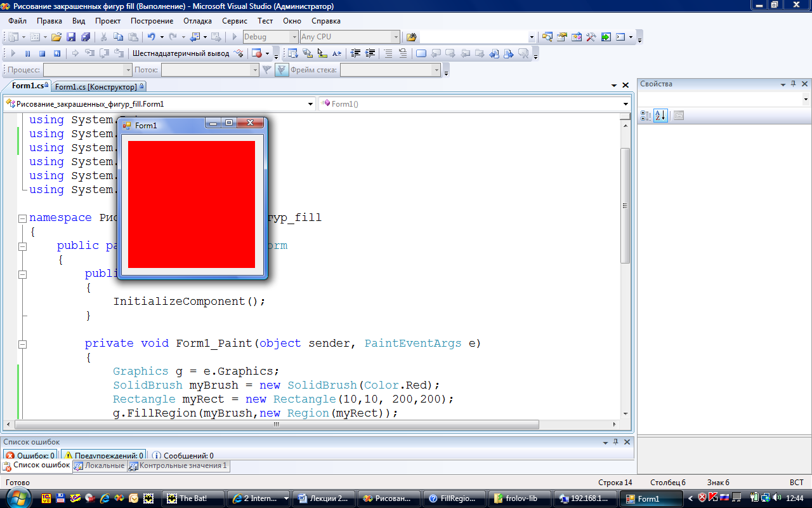
Task: Collapse the namespace block in editor
Action: [23, 218]
